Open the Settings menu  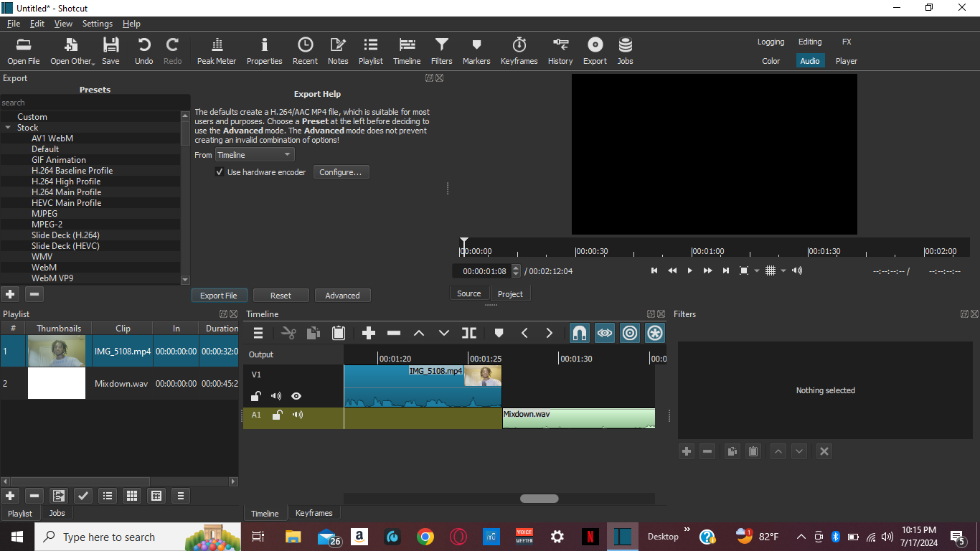tap(97, 24)
